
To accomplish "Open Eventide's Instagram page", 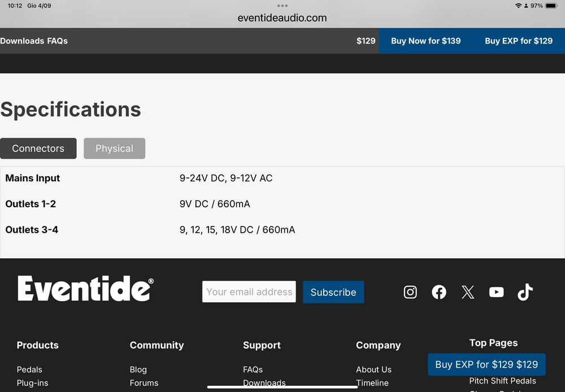I will point(410,292).
